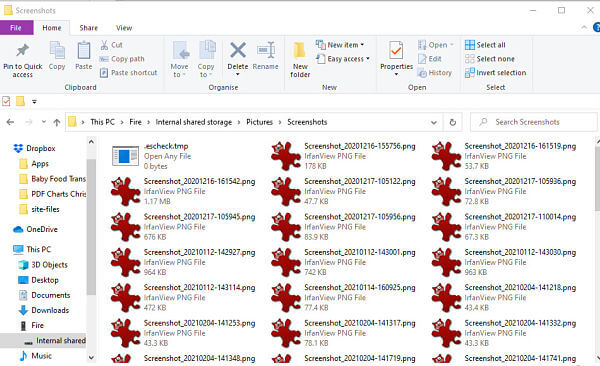Viewport: 600px width, 366px height.
Task: Open Customize Quick Access Toolbar dropdown
Action: coord(34,102)
